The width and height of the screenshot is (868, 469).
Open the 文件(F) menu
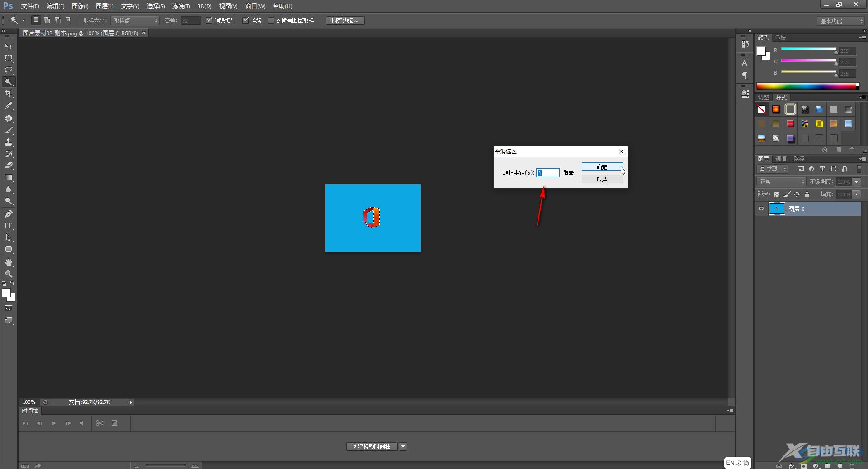(30, 6)
